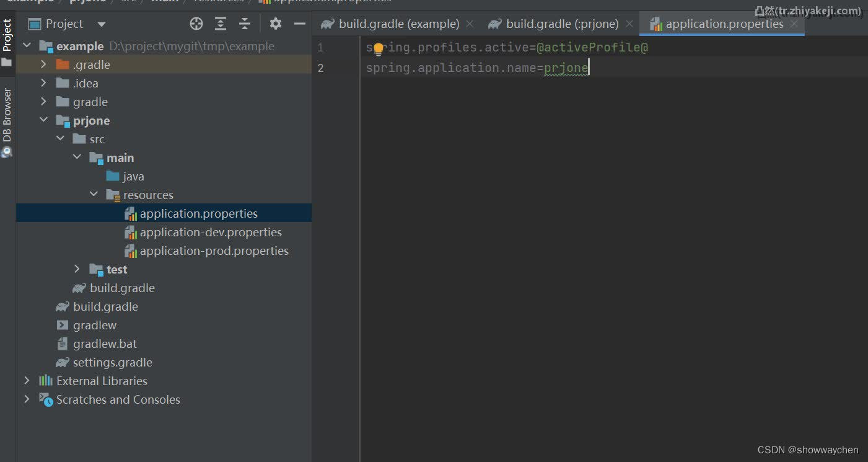Expand the .gradle folder
Image resolution: width=868 pixels, height=462 pixels.
(x=43, y=64)
